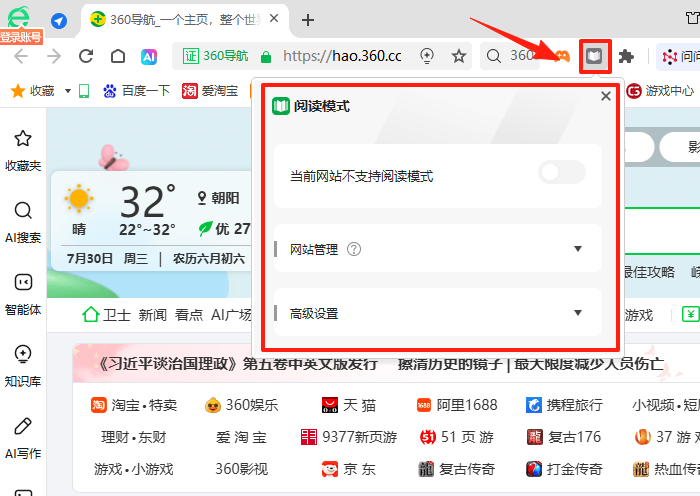The height and width of the screenshot is (496, 700).
Task: Close the 360导航 tab
Action: click(274, 19)
